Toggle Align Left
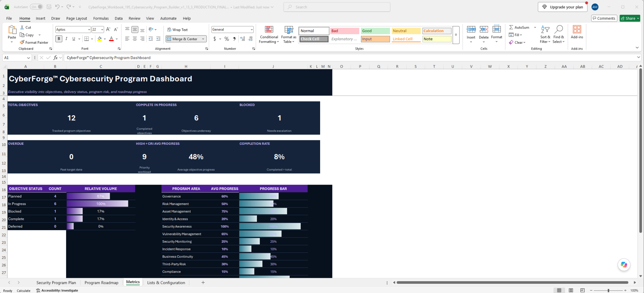This screenshot has height=293, width=644. point(127,39)
